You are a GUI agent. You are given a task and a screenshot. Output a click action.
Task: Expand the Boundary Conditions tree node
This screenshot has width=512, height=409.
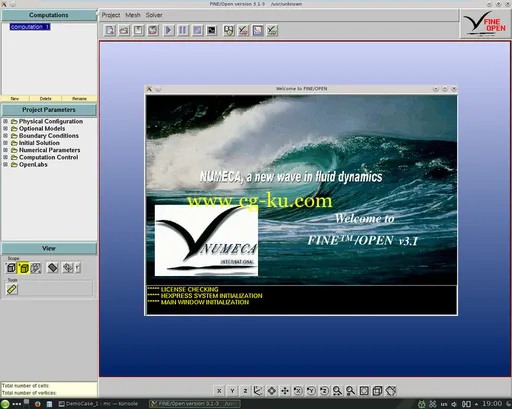[5, 136]
